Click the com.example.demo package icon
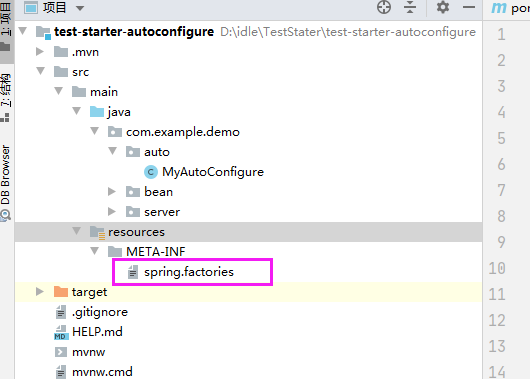The height and width of the screenshot is (379, 530). 115,132
